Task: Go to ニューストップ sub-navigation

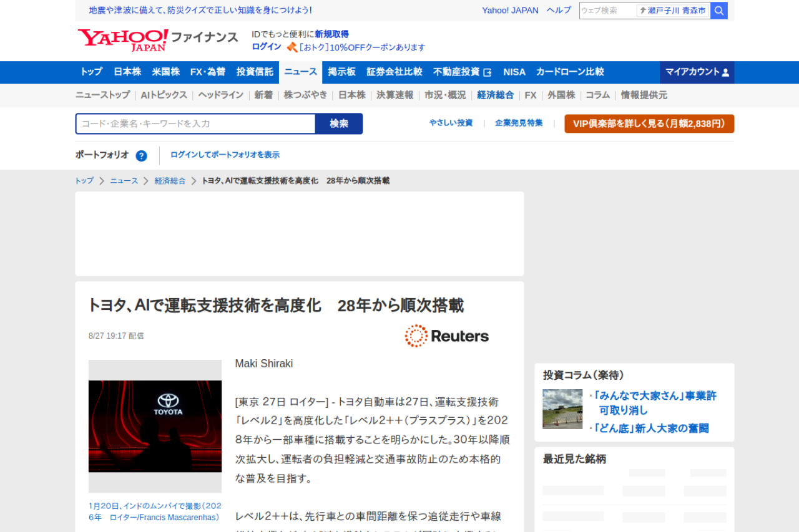Action: point(102,95)
